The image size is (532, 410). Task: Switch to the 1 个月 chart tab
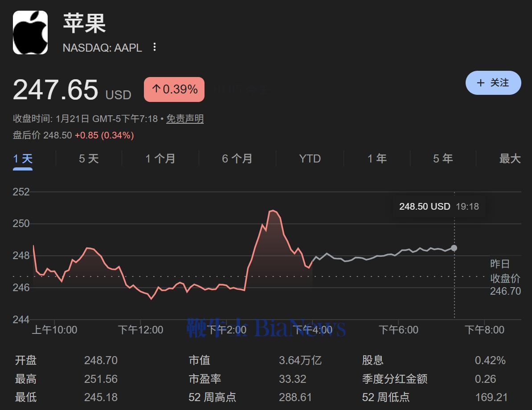[x=160, y=158]
